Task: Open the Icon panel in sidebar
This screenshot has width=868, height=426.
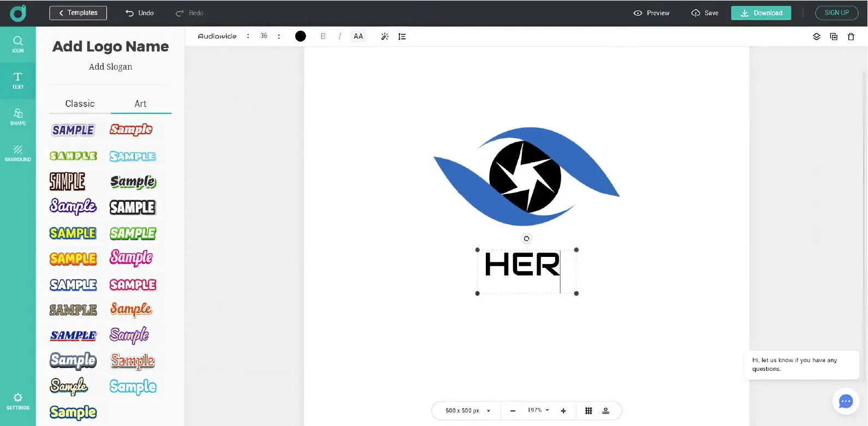Action: pyautogui.click(x=18, y=45)
